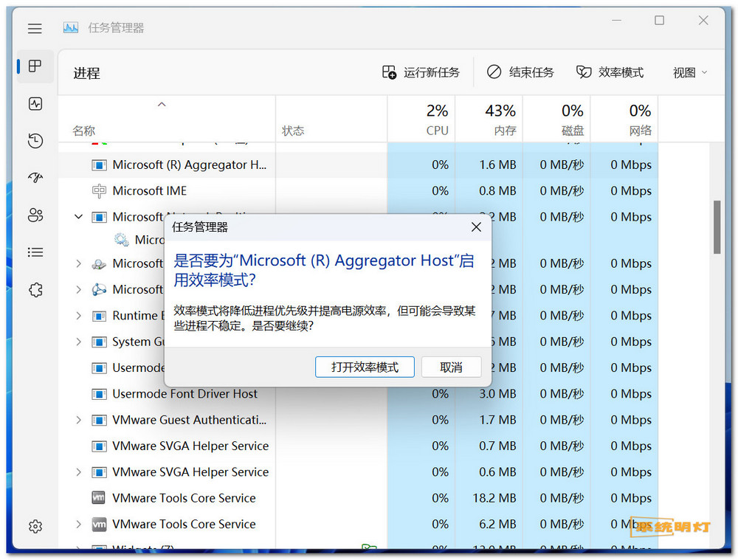Confirm with 打开效率模式 button

(365, 367)
